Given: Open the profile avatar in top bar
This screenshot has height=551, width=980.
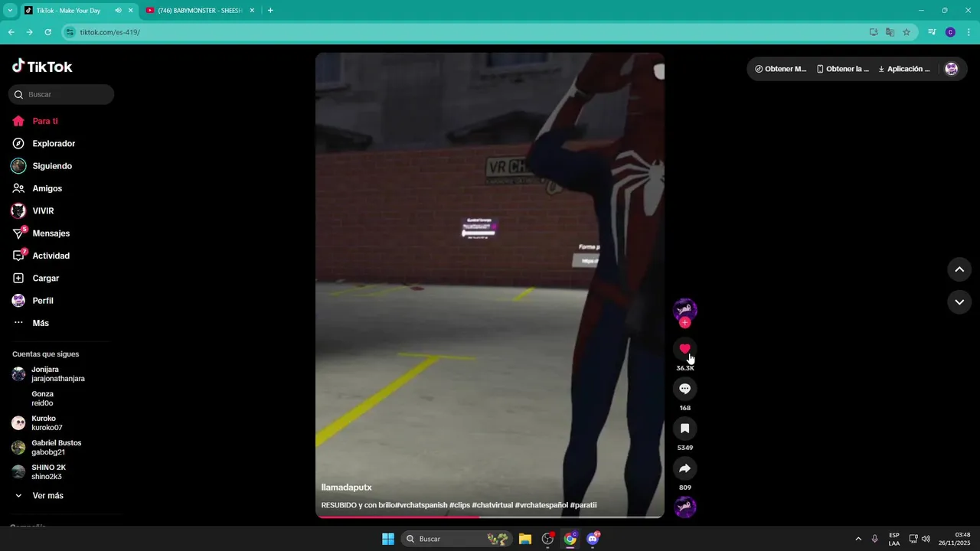Looking at the screenshot, I should point(952,69).
